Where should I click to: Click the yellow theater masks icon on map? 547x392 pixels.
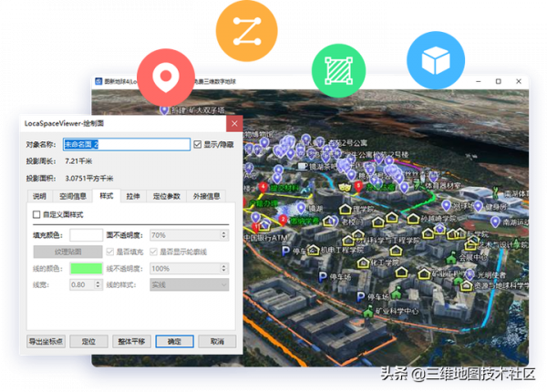click(x=345, y=188)
